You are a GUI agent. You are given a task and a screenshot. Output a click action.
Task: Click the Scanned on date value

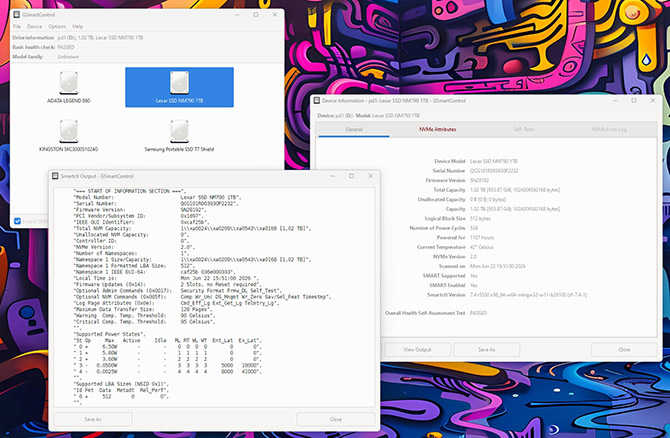point(498,266)
